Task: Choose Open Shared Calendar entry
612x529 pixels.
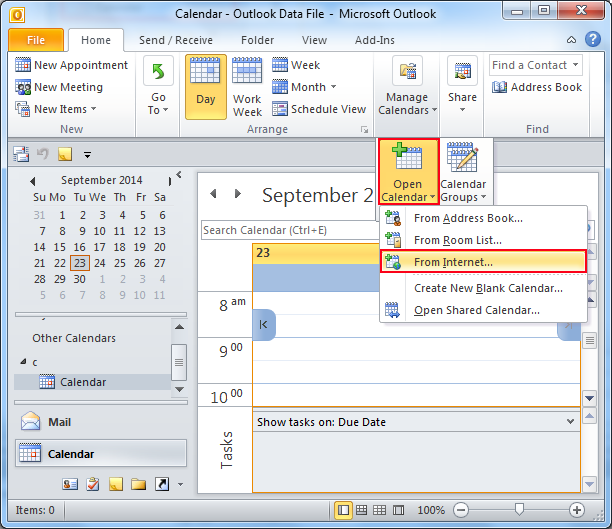Action: (x=483, y=310)
